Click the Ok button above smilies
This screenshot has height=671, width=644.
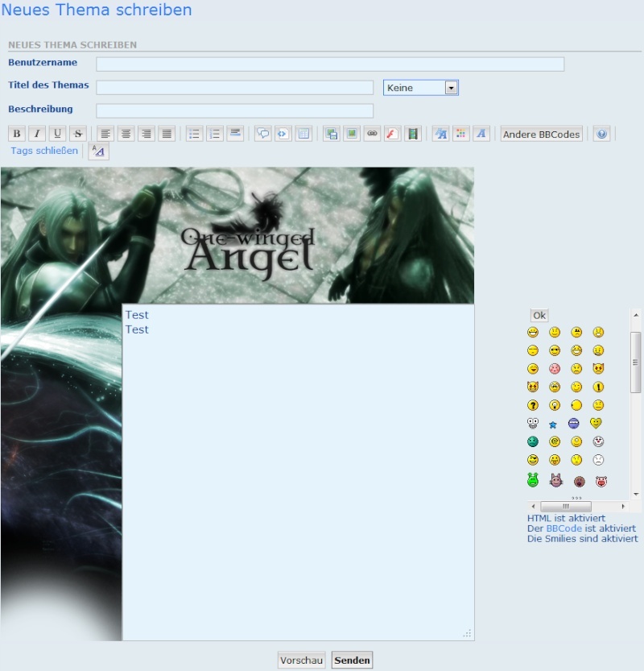[539, 316]
